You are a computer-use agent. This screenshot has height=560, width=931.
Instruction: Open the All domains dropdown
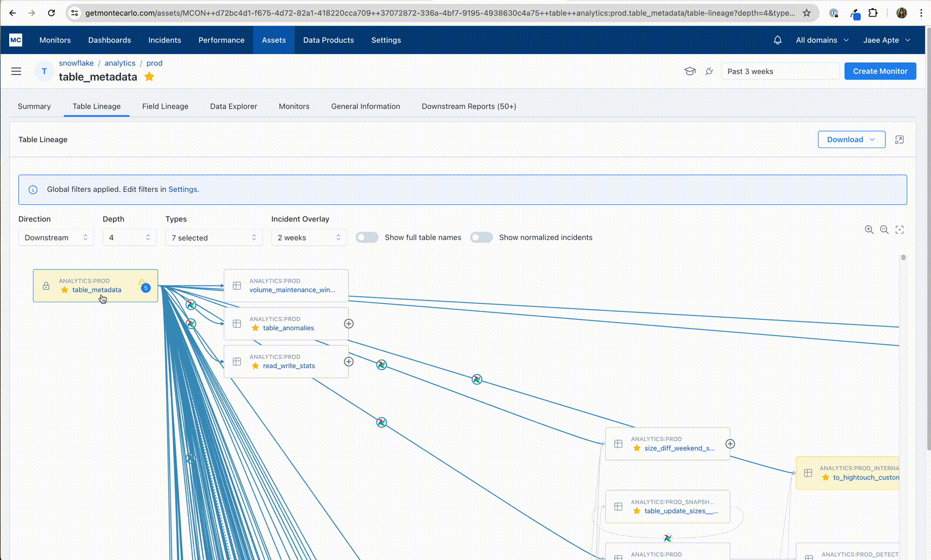tap(822, 40)
